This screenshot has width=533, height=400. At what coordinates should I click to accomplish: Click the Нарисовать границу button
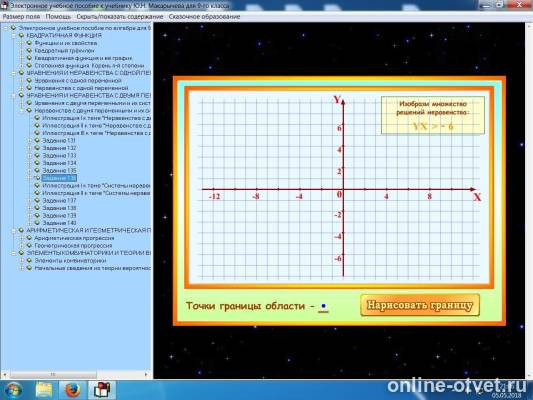420,305
